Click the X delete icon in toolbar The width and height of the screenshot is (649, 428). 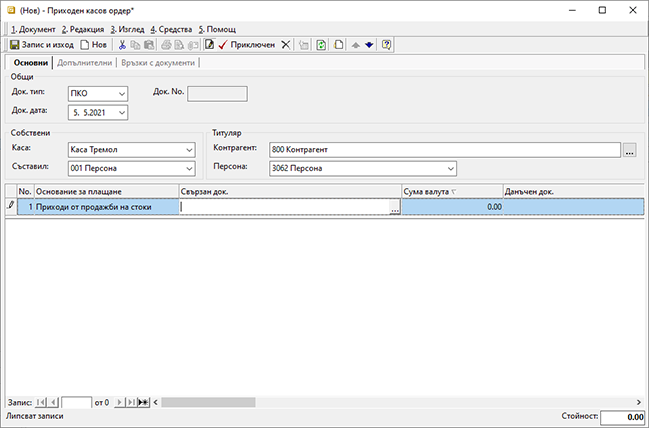click(286, 45)
